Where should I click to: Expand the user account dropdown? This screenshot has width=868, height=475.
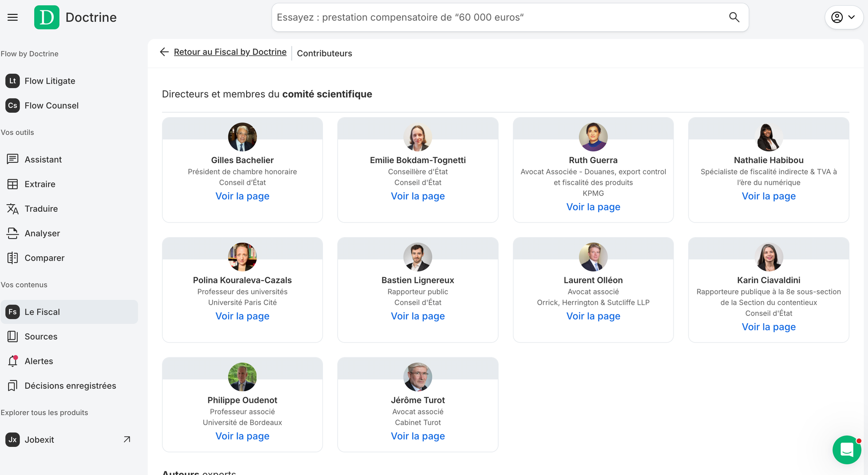coord(843,17)
